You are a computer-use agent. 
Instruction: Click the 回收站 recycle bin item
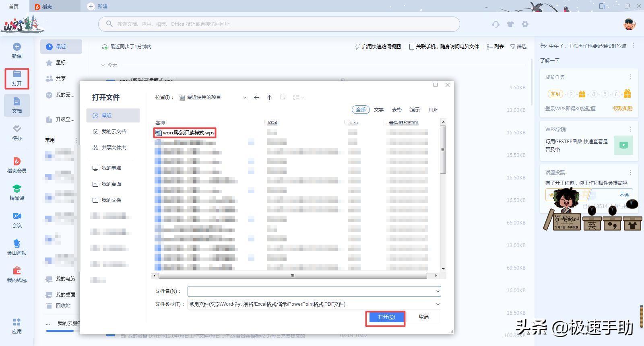tap(58, 306)
